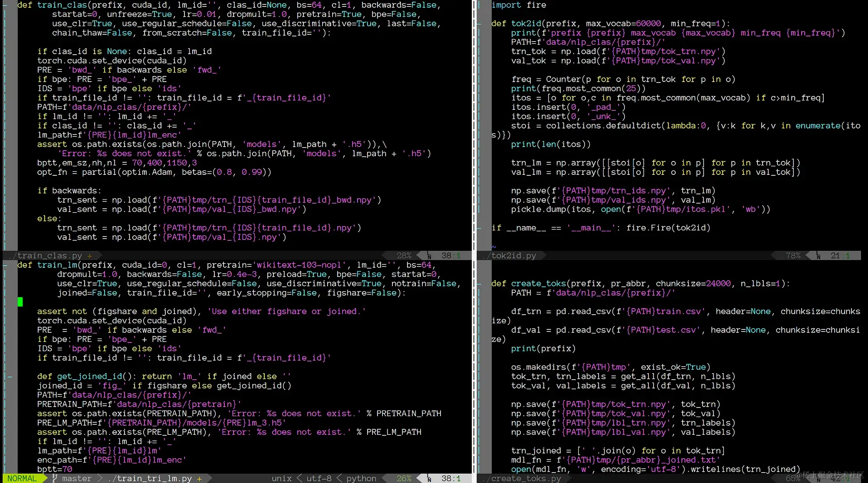Click the python filetype segment
This screenshot has height=483, width=868.
361,478
